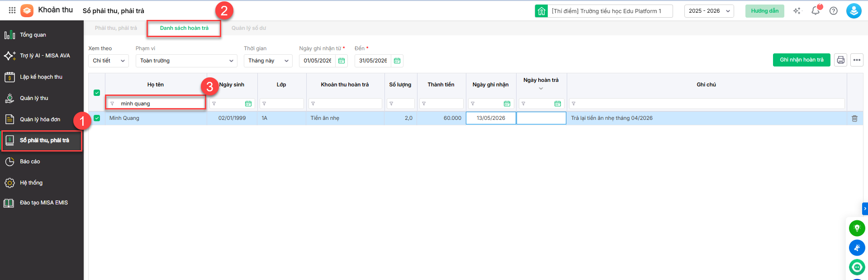Open calendar in Ngày hoàn trả filter
This screenshot has height=280, width=868.
tap(558, 104)
